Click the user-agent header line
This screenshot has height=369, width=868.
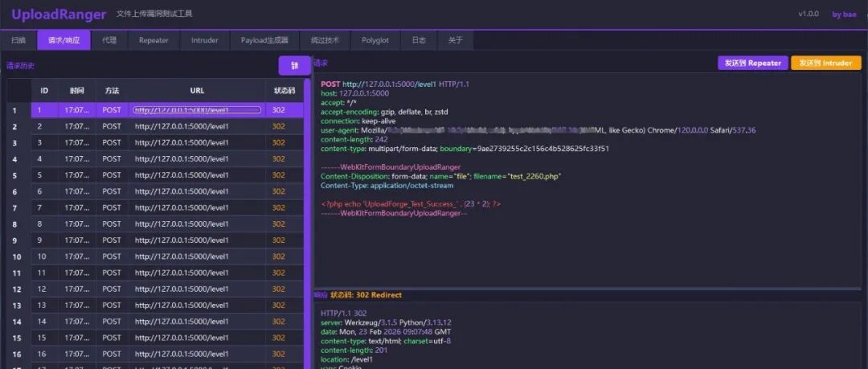(538, 131)
